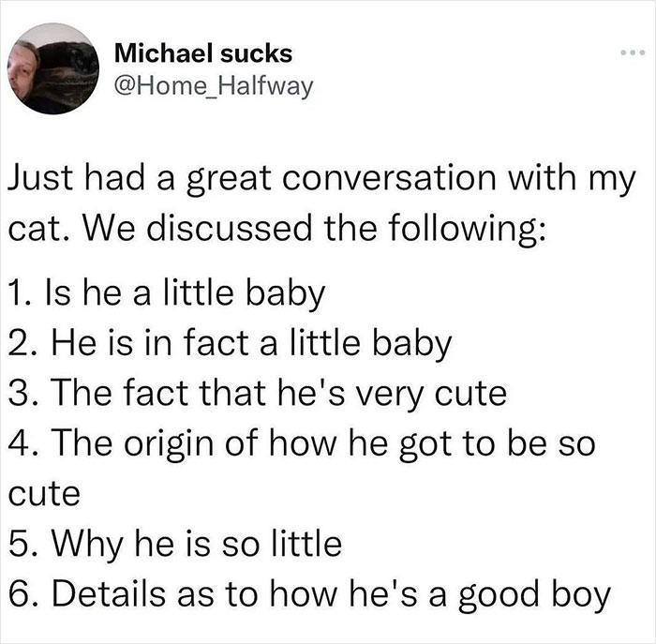Select item 6 'Details as to how he's a good boy'
The image size is (656, 644).
[x=309, y=594]
